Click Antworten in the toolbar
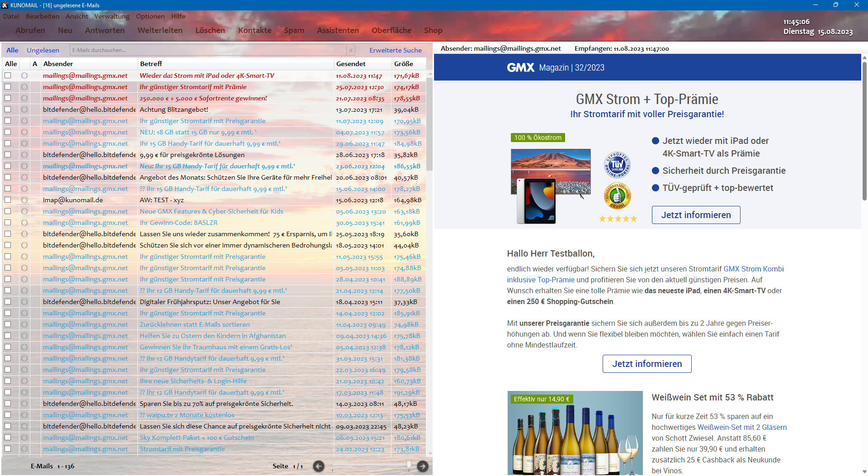The image size is (868, 476). click(x=105, y=30)
